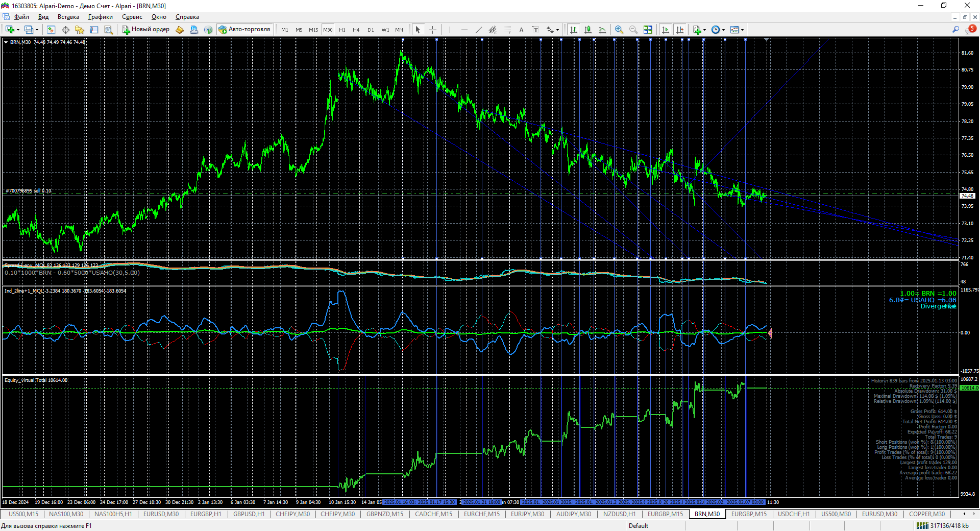Viewport: 980px width, 531px height.
Task: Expand the new chart dropdown arrow
Action: tap(18, 30)
